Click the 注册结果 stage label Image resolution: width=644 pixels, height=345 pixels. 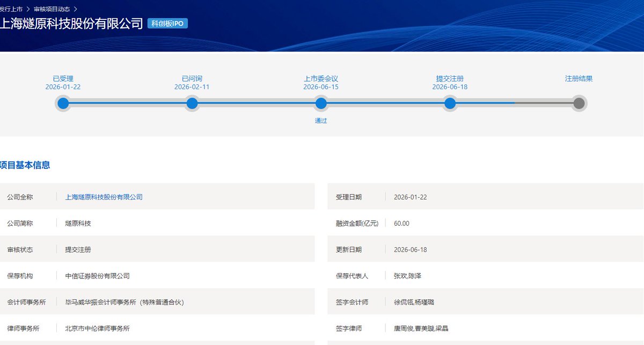(579, 78)
